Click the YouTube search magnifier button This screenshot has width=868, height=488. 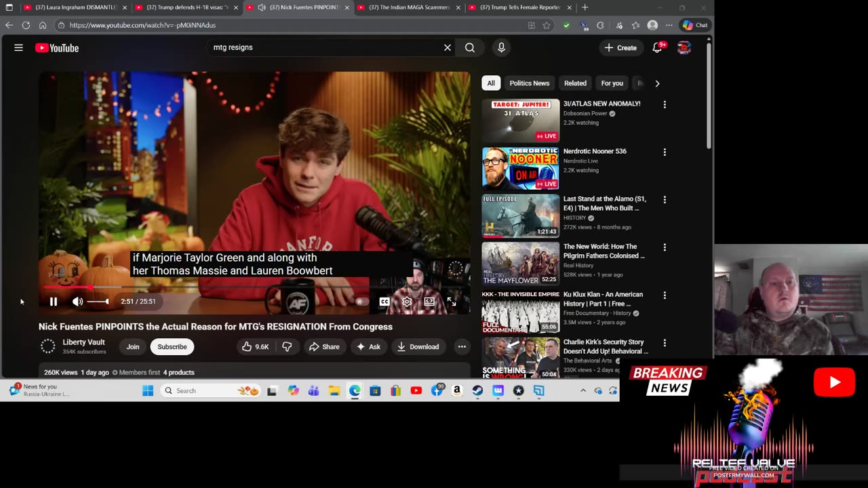click(x=470, y=47)
